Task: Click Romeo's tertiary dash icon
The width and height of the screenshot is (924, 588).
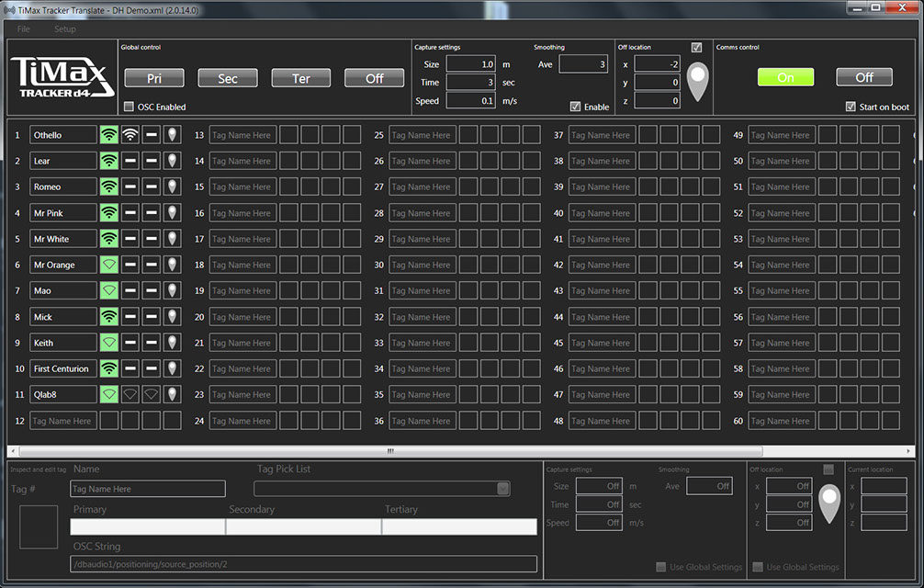Action: click(x=152, y=187)
